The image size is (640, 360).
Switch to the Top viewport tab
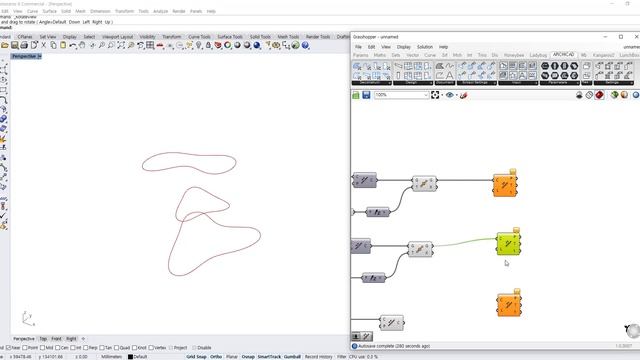pyautogui.click(x=43, y=339)
